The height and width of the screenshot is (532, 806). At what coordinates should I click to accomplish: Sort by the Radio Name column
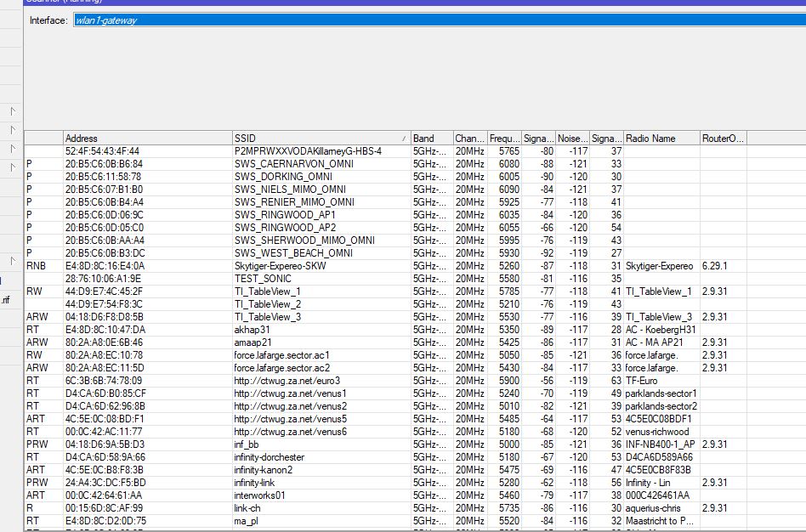[x=661, y=138]
